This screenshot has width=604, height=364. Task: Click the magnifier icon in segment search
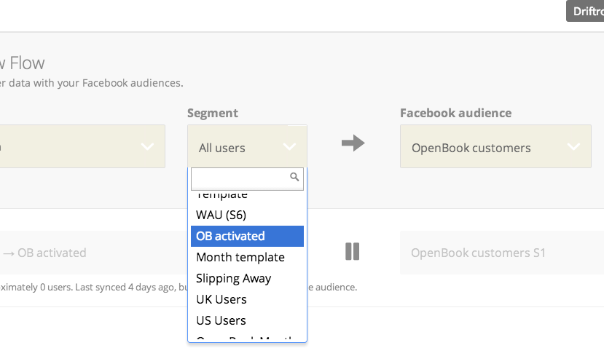pos(294,177)
